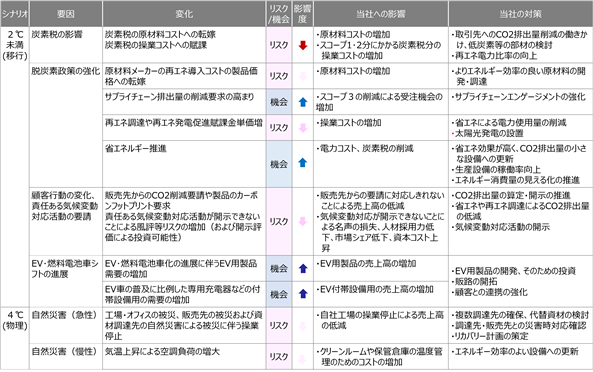The height and width of the screenshot is (372, 593).
Task: Select the 当社の対策 column header
Action: 520,14
